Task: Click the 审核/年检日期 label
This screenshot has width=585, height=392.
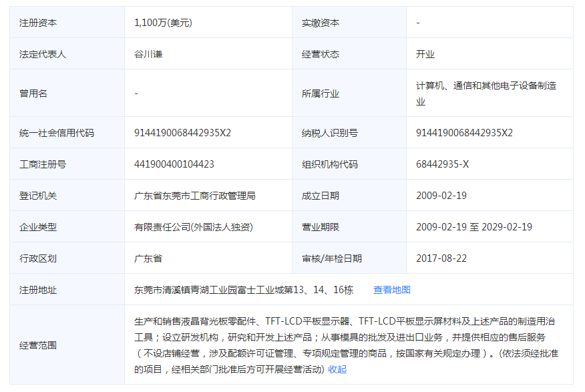Action: point(332,258)
